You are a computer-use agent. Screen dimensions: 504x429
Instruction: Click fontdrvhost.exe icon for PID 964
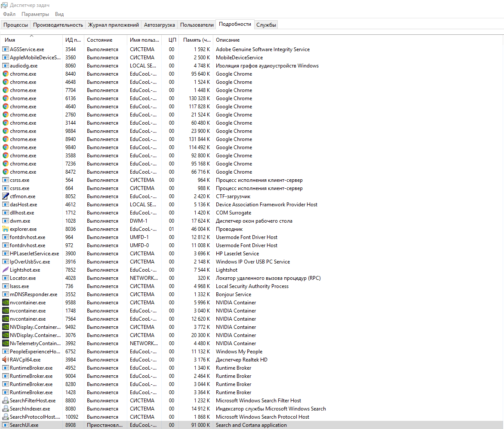pyautogui.click(x=6, y=237)
